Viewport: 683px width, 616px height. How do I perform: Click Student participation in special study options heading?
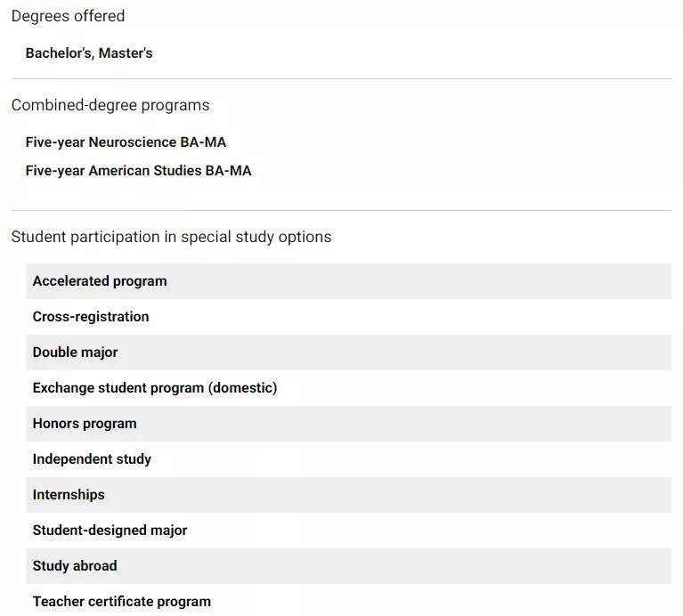(171, 238)
